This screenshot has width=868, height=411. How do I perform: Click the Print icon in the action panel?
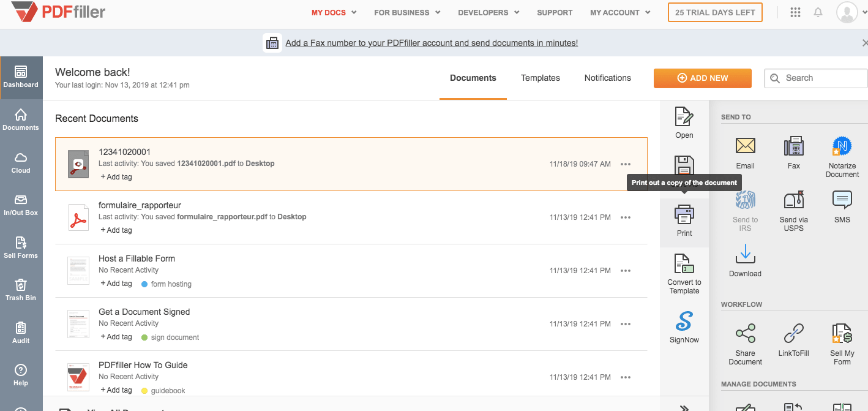(x=684, y=216)
